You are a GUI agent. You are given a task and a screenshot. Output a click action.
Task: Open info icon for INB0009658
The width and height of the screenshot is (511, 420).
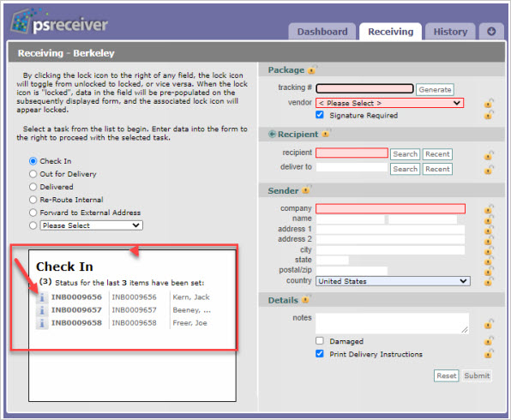(42, 323)
